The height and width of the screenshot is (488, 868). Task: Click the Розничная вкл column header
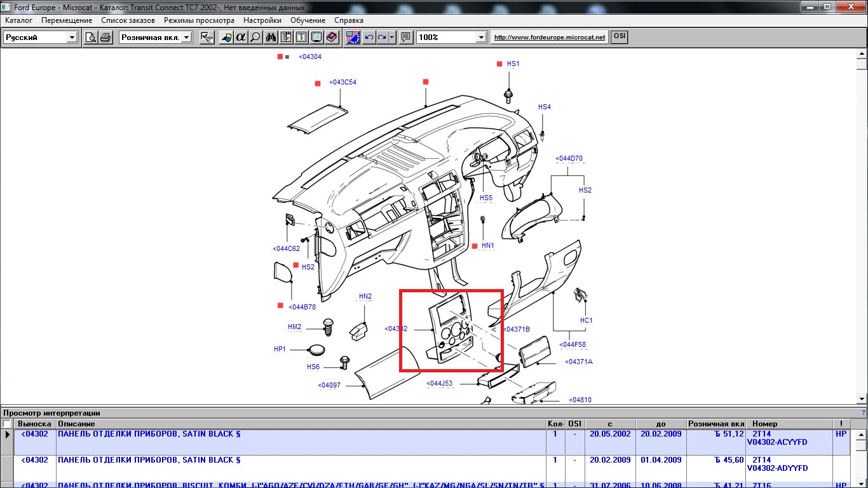click(x=716, y=424)
